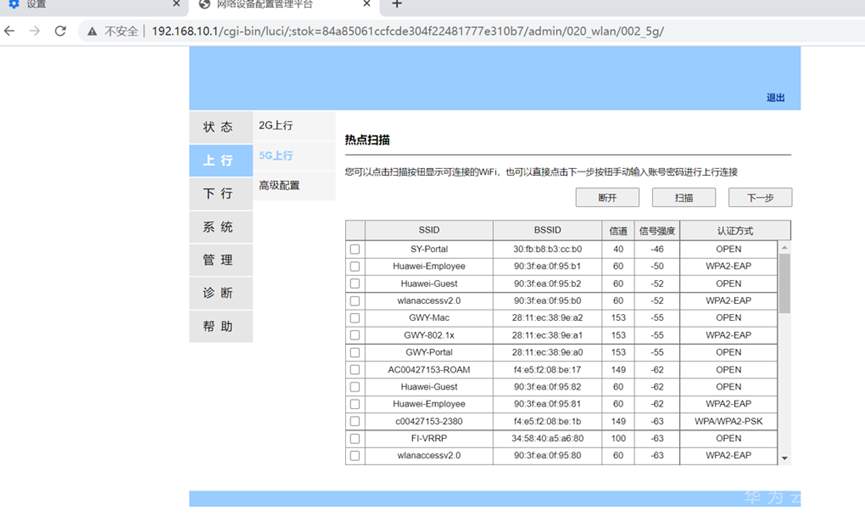Click the scroll down arrow of the hotspot table
Image resolution: width=865 pixels, height=522 pixels.
coord(784,459)
